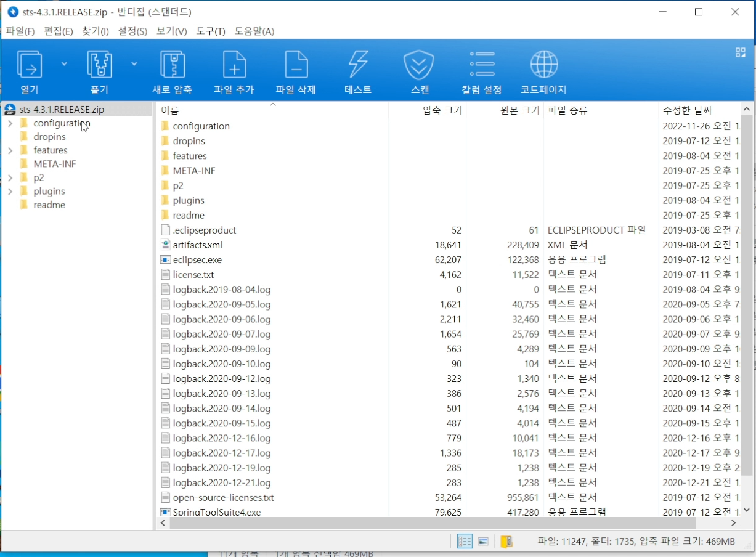Click the 풀기 (Extract) toolbar icon
The image size is (756, 557).
click(x=99, y=64)
